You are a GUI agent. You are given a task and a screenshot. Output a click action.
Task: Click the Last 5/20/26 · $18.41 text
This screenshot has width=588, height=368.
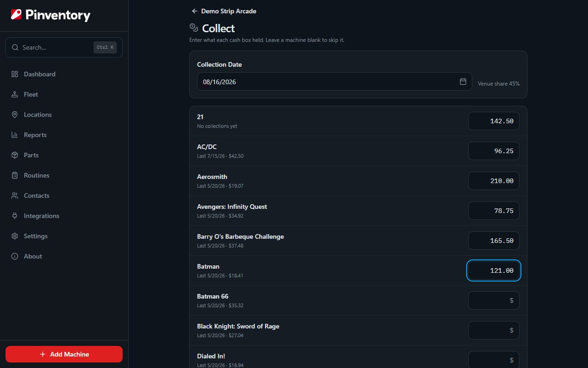coord(220,276)
